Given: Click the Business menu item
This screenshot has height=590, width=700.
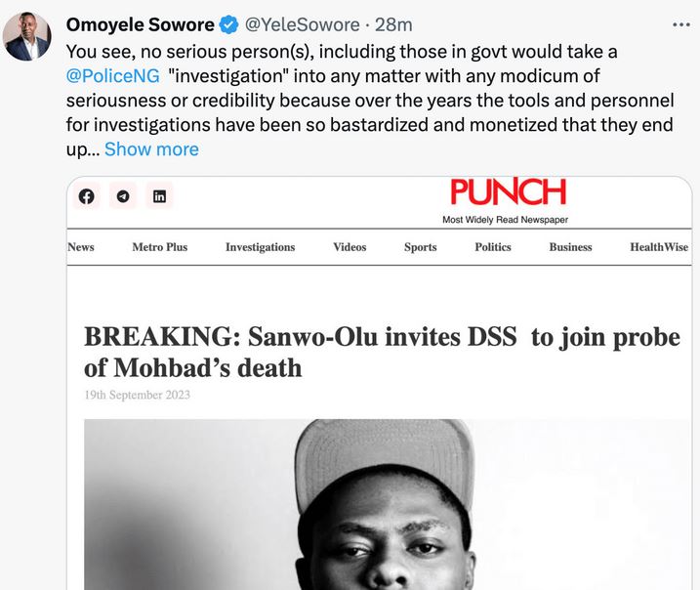Looking at the screenshot, I should coord(570,247).
